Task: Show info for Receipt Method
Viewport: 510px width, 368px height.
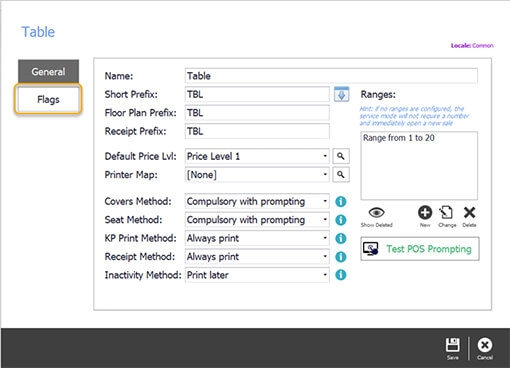Action: (340, 257)
